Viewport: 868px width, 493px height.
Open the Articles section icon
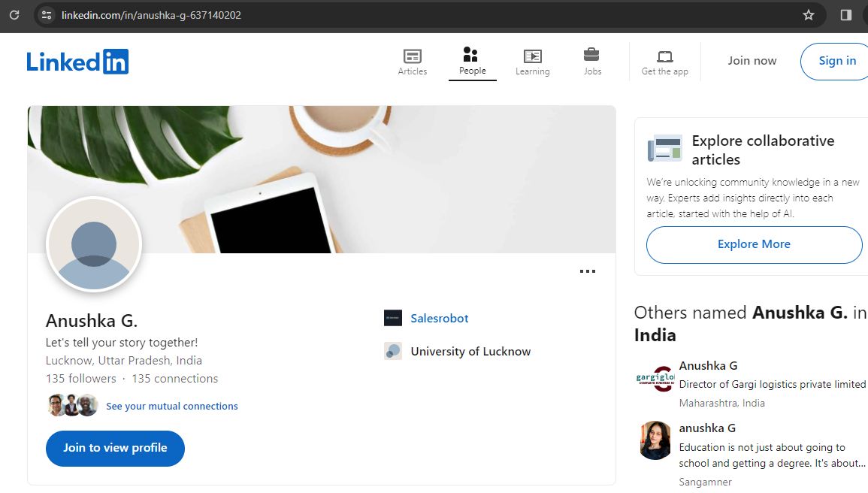click(x=412, y=56)
